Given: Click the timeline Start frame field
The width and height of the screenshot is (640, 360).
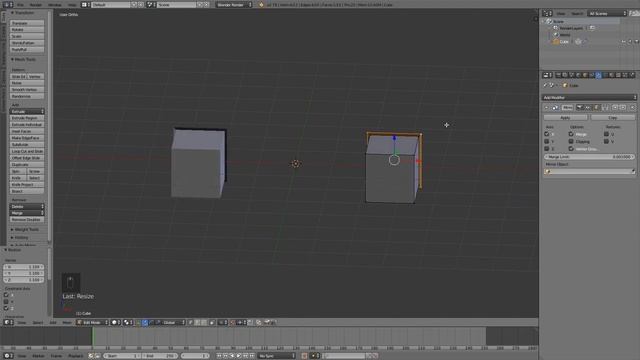Looking at the screenshot, I should (121, 356).
